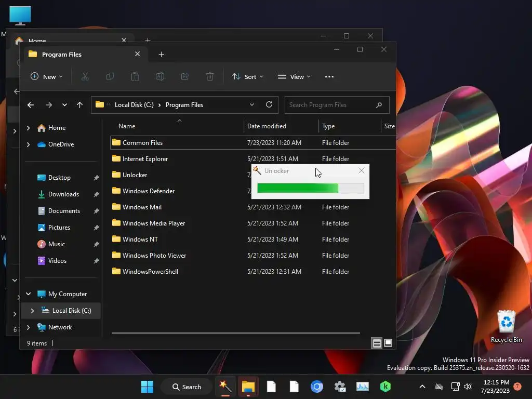Click the Cut scissors icon in toolbar
532x399 pixels.
click(85, 77)
